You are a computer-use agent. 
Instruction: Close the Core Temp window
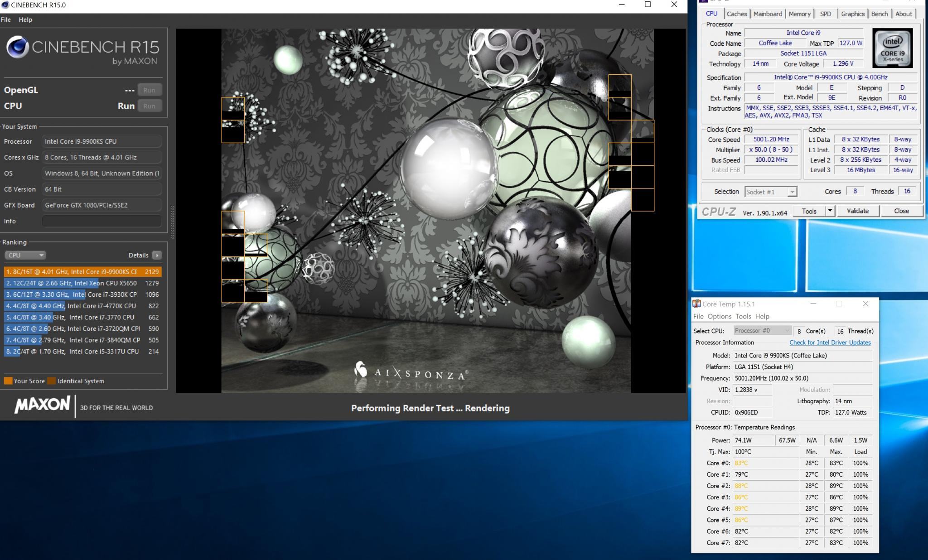[865, 304]
